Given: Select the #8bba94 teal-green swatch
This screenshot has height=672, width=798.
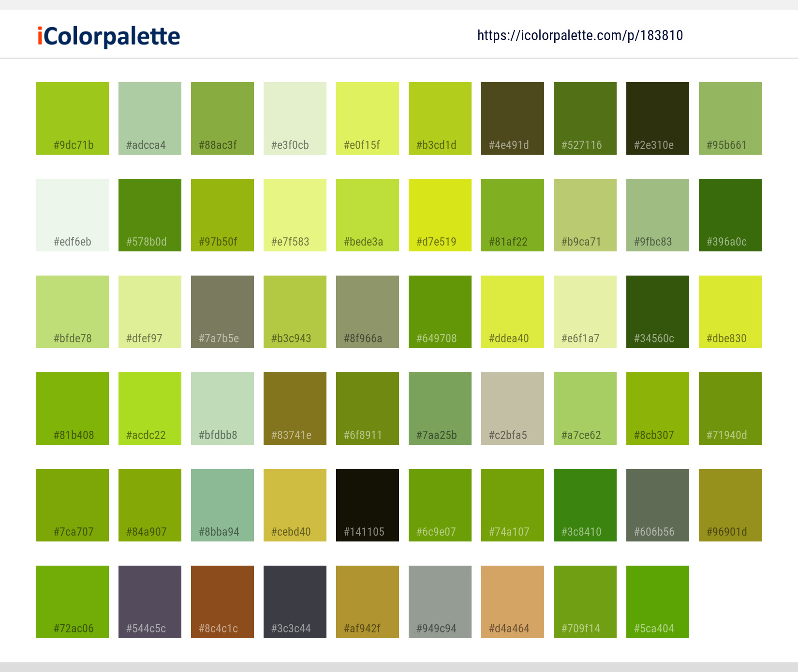Looking at the screenshot, I should point(222,505).
